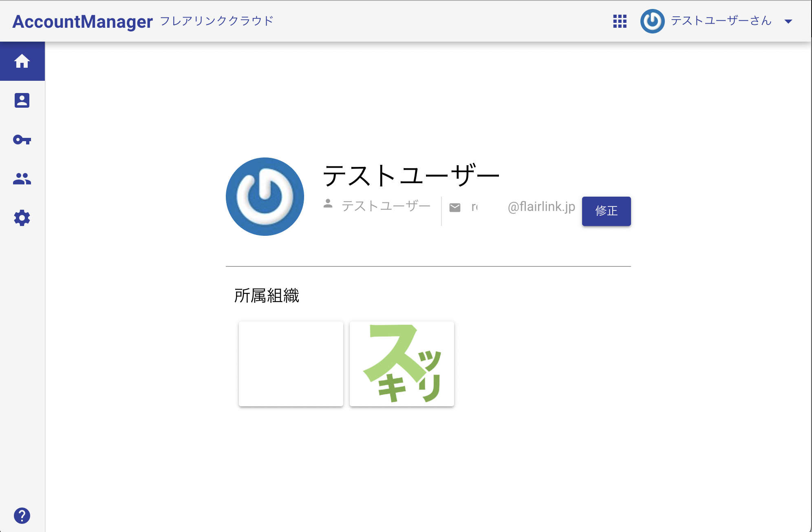
Task: Click the user avatar in top bar
Action: click(x=653, y=21)
